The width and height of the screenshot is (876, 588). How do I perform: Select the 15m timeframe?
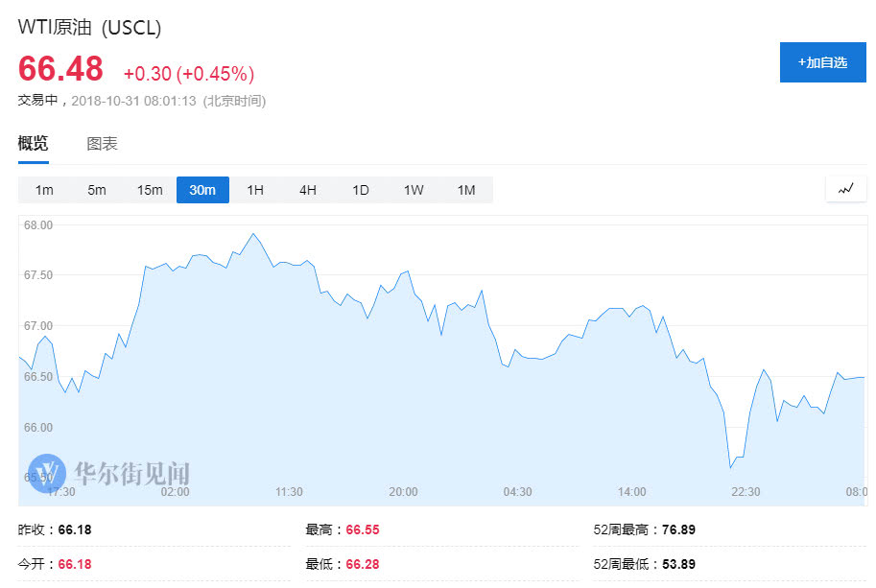150,190
